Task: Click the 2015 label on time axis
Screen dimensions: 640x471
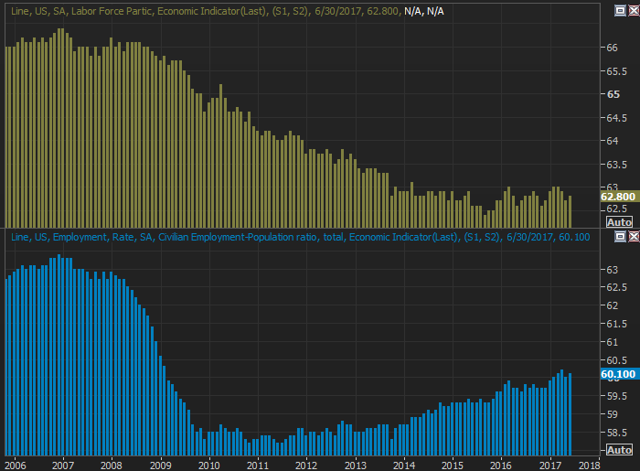Action: point(452,465)
